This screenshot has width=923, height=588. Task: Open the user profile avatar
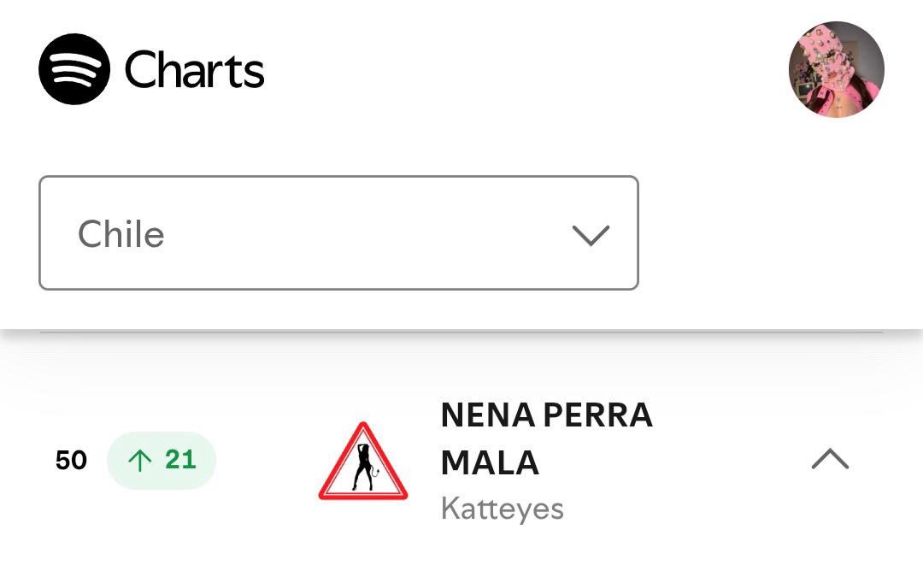[x=837, y=69]
